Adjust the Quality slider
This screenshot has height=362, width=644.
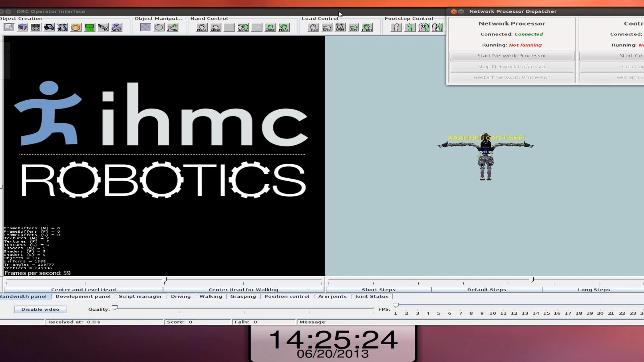pyautogui.click(x=115, y=307)
